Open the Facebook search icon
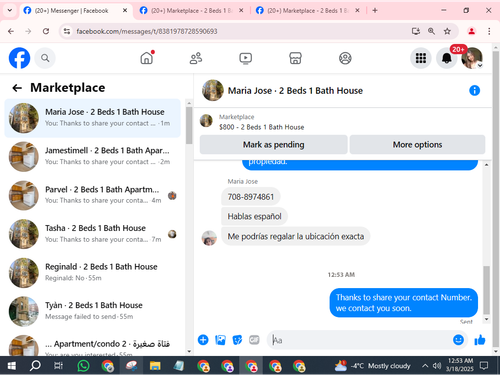 click(45, 58)
